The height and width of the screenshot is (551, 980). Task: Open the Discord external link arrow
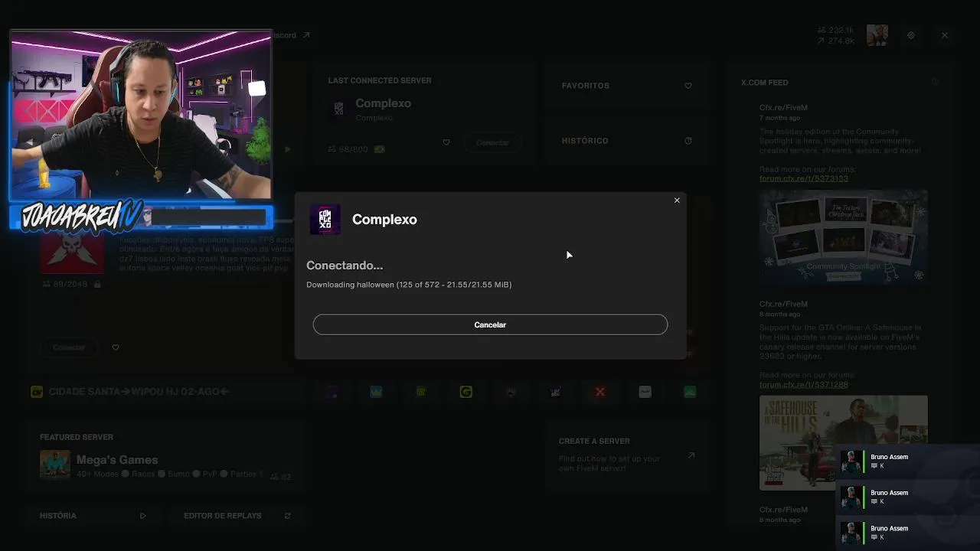click(x=306, y=35)
